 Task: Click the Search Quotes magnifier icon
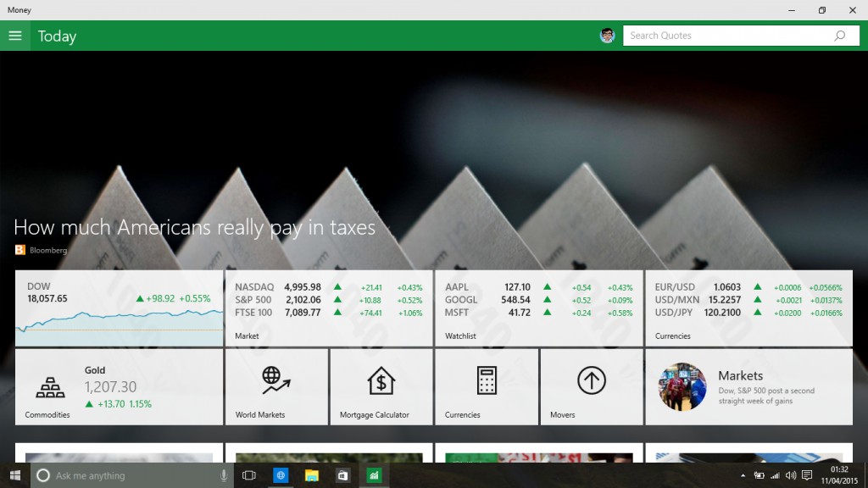840,36
